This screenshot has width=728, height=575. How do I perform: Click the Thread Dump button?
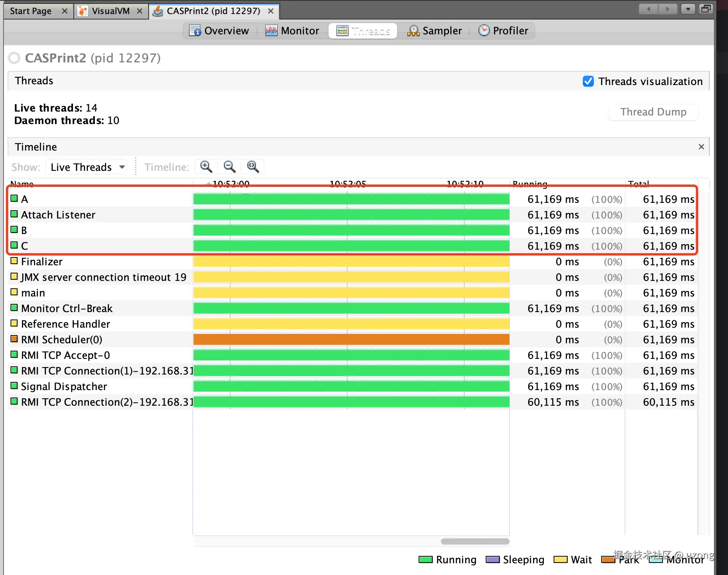point(653,112)
